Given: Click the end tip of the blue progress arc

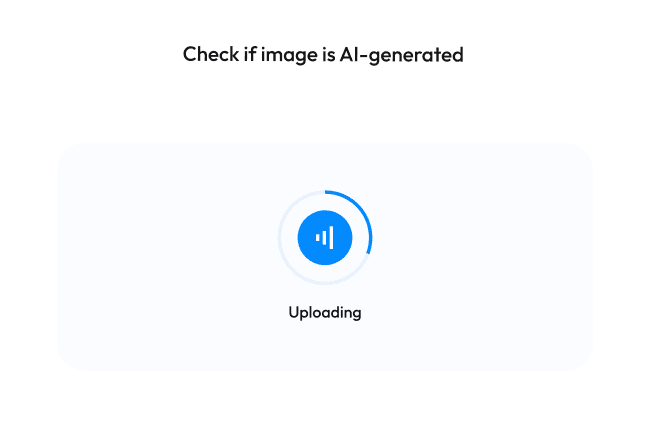Looking at the screenshot, I should point(369,251).
